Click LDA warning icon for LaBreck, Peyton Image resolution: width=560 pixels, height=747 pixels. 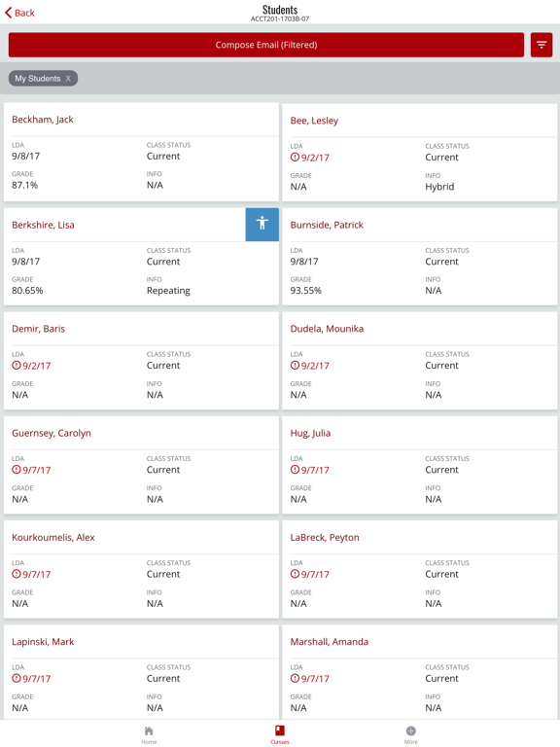click(295, 574)
